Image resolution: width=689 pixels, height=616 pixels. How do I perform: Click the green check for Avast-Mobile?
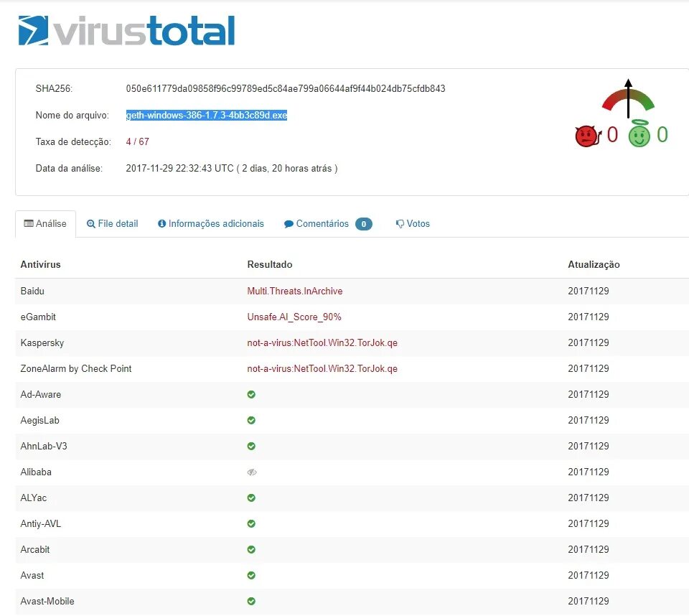tap(251, 601)
